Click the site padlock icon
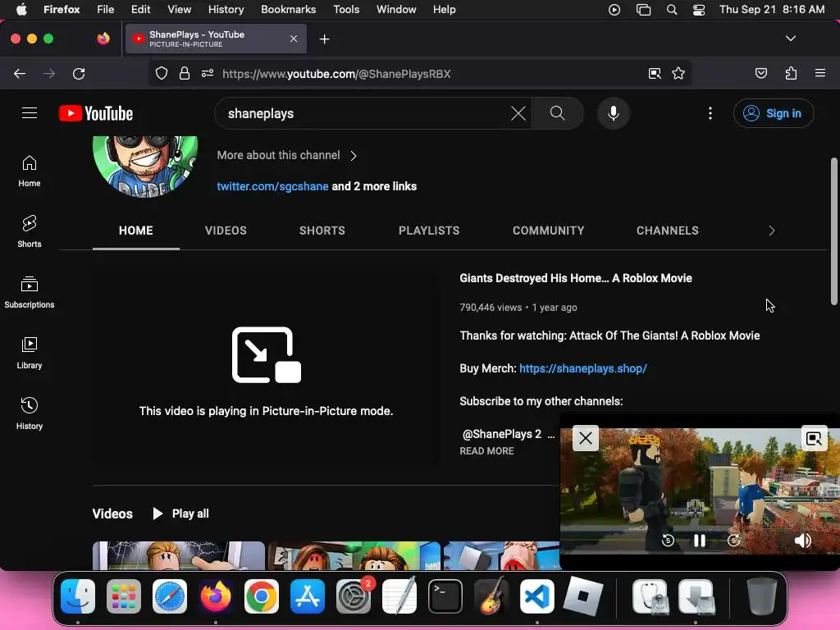The width and height of the screenshot is (840, 630). [185, 73]
